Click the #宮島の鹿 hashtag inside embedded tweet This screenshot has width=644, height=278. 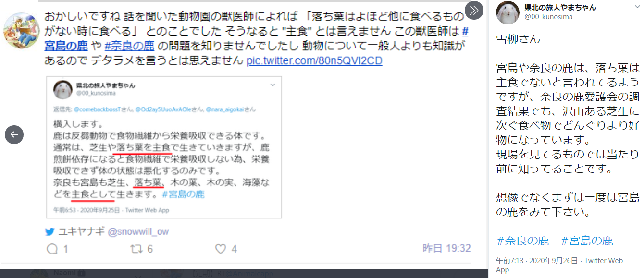coord(184,194)
